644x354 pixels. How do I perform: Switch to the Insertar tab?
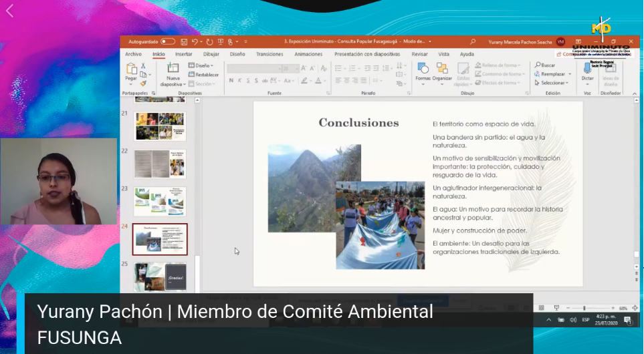pos(184,54)
